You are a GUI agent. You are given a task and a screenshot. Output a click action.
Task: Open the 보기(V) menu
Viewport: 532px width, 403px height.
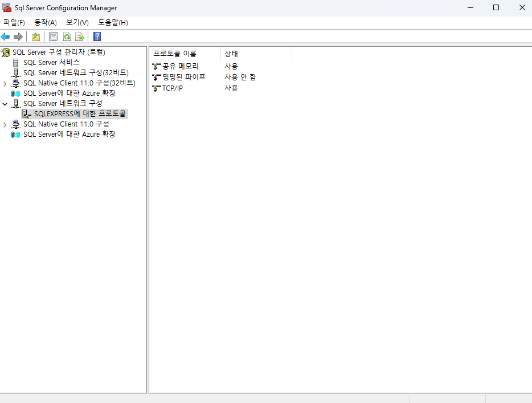(77, 23)
